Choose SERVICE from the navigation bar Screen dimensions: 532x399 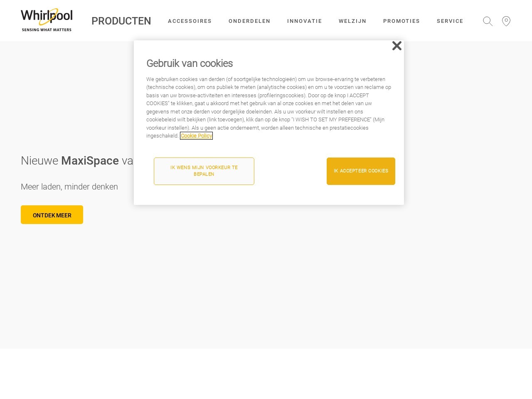450,21
